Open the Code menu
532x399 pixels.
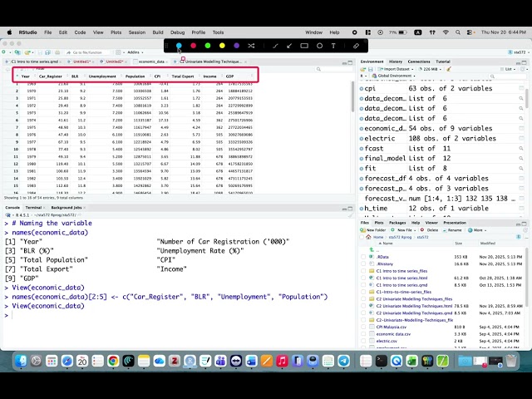pos(80,32)
